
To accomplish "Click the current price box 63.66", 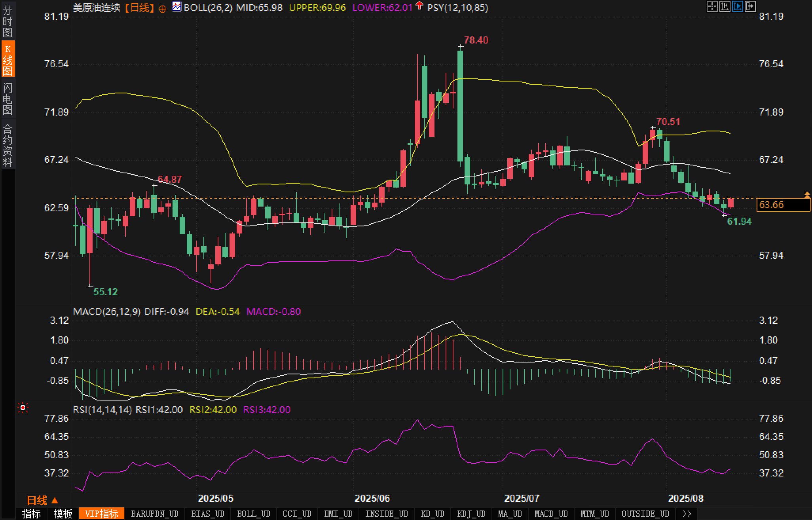I will click(x=784, y=205).
